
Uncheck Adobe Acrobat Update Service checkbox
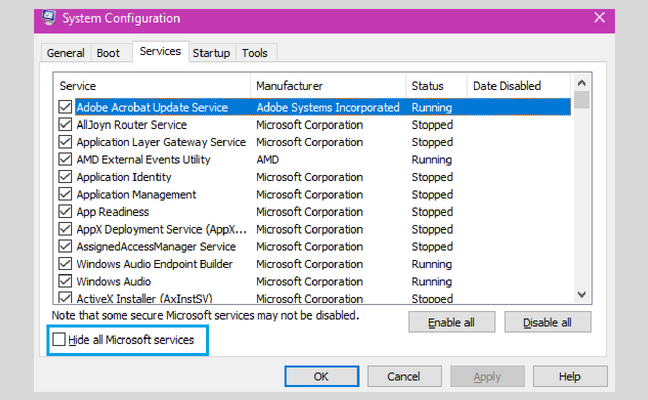65,107
